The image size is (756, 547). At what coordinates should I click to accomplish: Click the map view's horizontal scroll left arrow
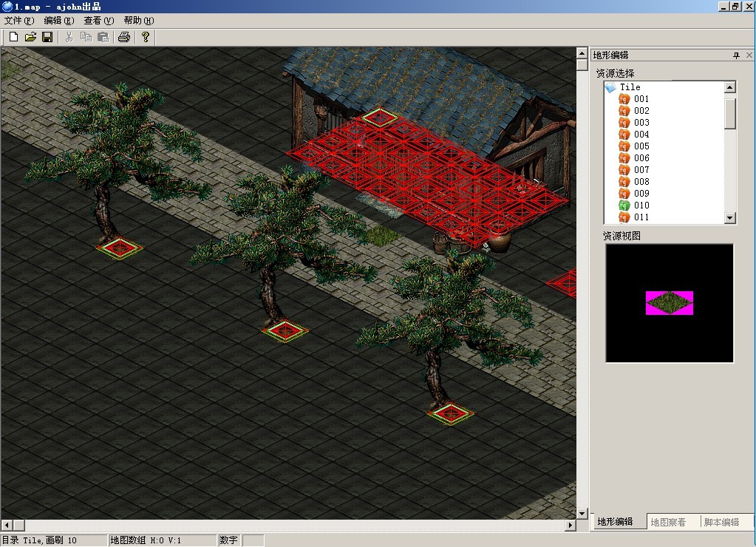[x=7, y=525]
